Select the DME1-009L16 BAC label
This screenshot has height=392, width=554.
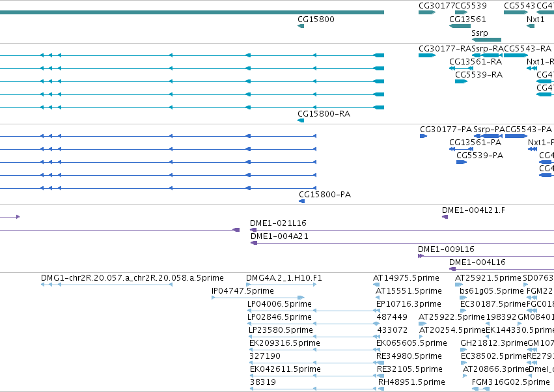[446, 249]
